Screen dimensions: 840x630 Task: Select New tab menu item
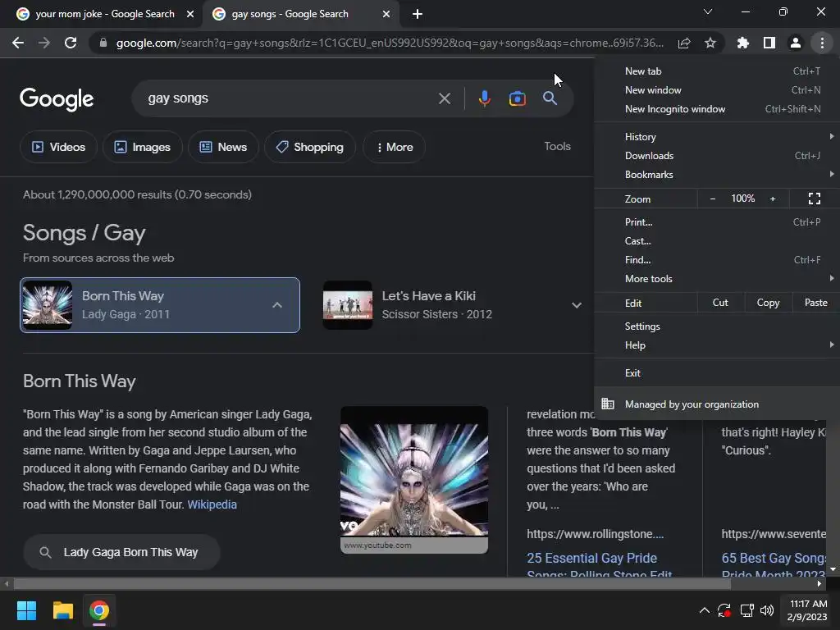[717, 71]
